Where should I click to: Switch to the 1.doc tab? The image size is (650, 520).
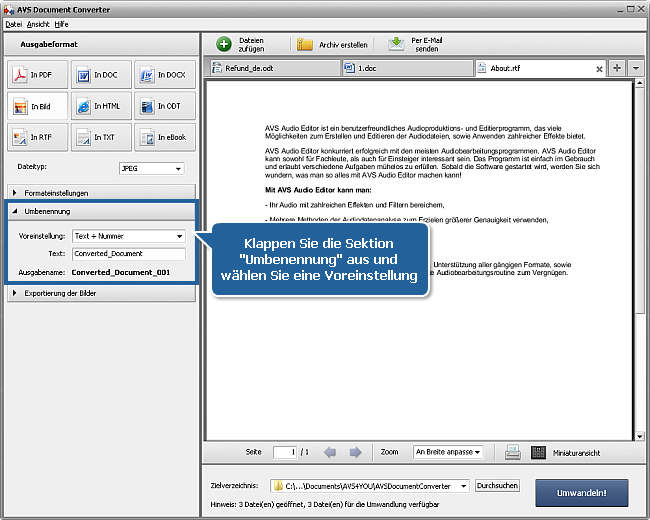coord(407,68)
